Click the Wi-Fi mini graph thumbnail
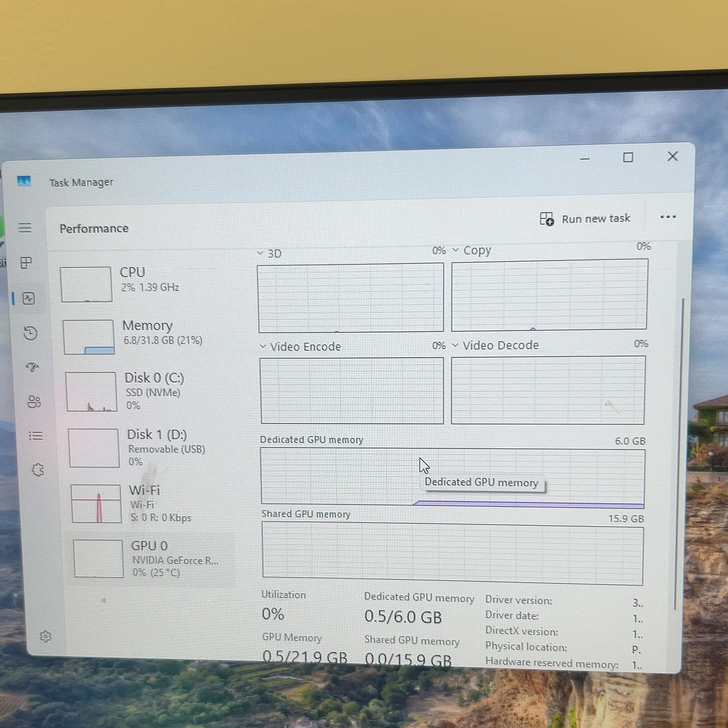 click(96, 504)
